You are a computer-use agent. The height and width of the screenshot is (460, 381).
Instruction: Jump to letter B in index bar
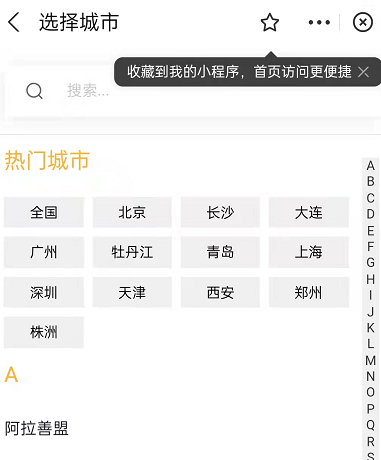coord(370,182)
